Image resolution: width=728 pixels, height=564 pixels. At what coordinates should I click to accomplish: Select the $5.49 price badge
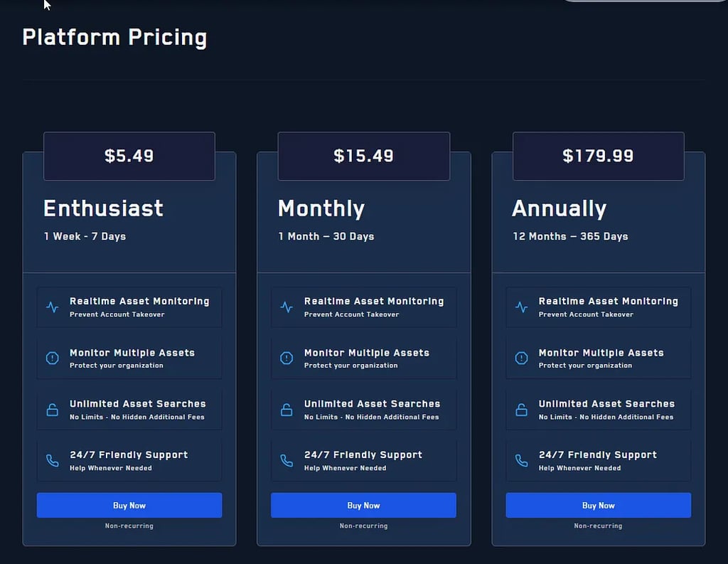coord(129,156)
